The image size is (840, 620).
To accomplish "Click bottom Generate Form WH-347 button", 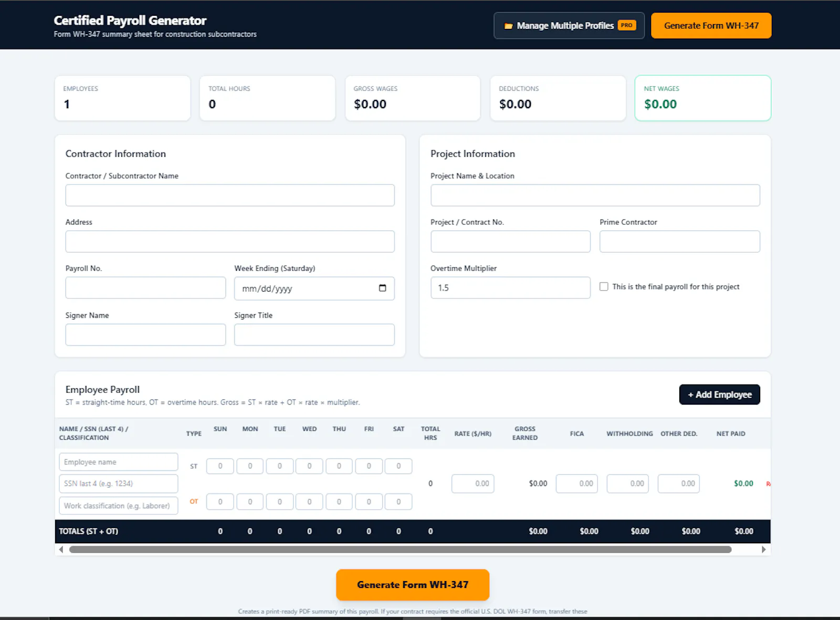I will pyautogui.click(x=413, y=585).
